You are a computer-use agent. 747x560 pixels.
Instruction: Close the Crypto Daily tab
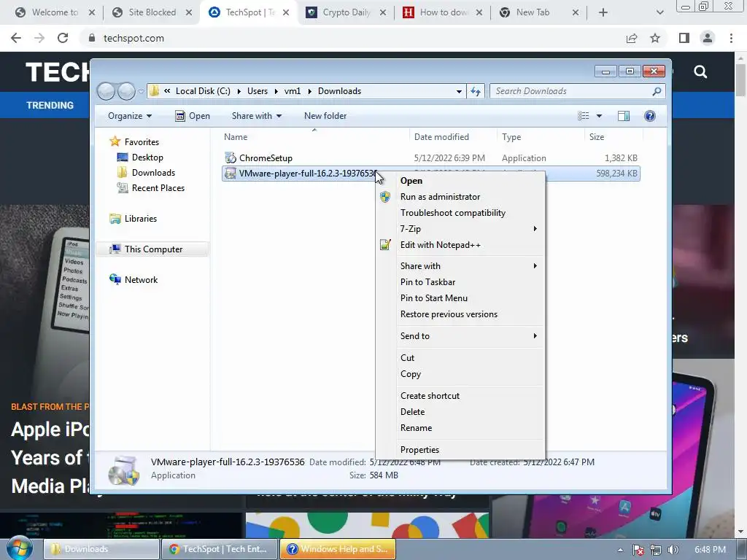383,12
